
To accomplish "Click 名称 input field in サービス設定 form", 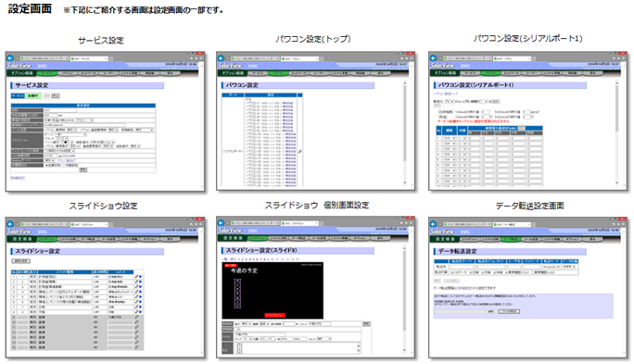I will pos(60,110).
